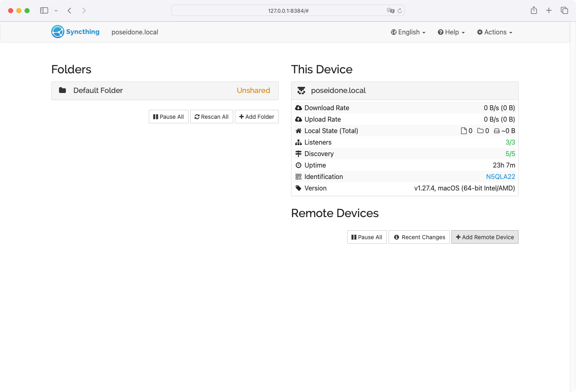Expand the Default Folder panel
This screenshot has width=576, height=392.
(x=165, y=91)
